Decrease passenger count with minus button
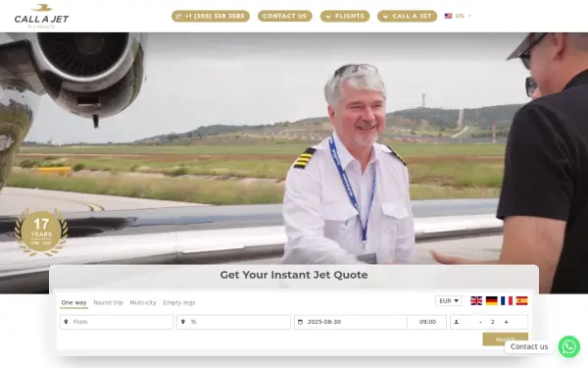 (480, 322)
